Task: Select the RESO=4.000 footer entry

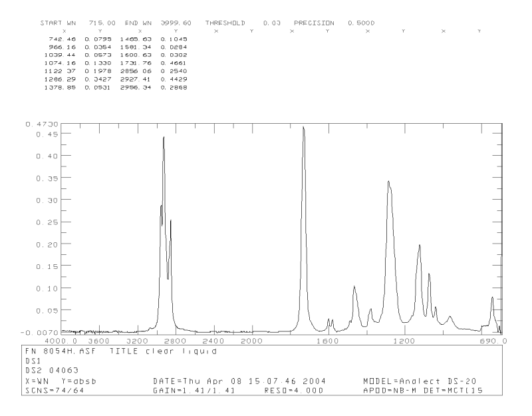Action: point(294,391)
